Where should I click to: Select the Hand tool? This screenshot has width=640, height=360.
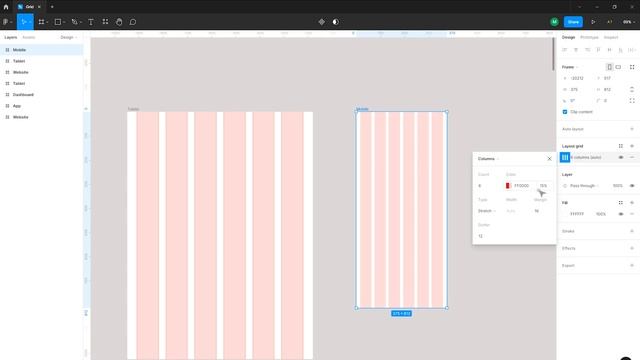coord(119,22)
